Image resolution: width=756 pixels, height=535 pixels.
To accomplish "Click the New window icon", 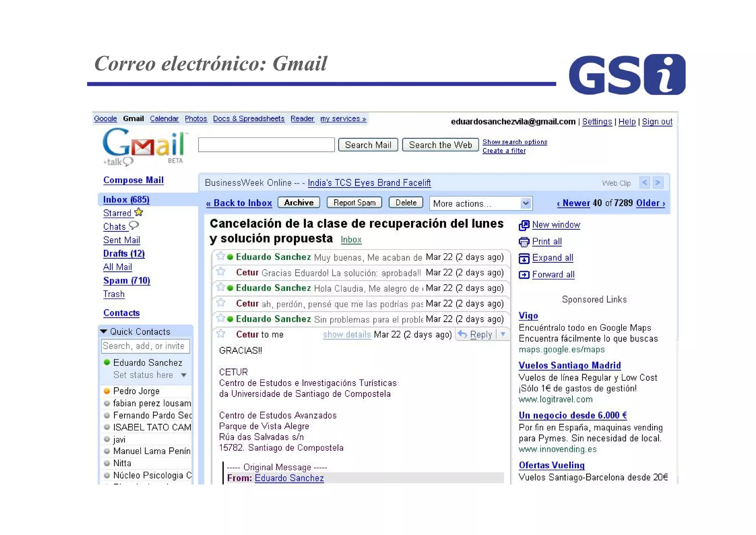I will click(x=524, y=225).
